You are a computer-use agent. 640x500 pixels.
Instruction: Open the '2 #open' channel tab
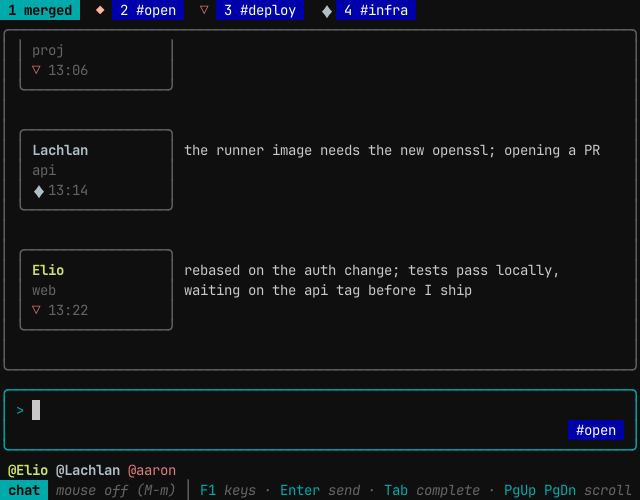(x=148, y=10)
